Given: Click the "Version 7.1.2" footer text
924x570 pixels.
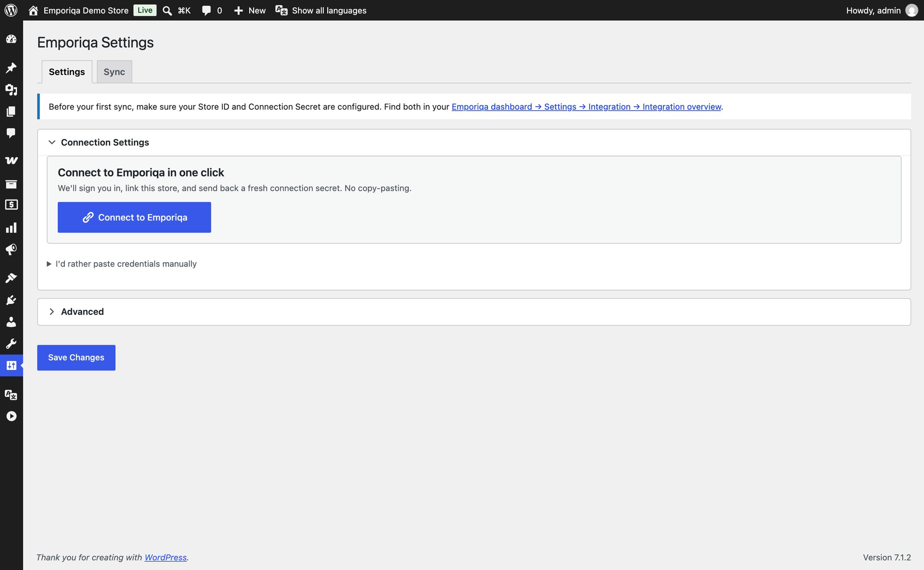Looking at the screenshot, I should click(886, 557).
